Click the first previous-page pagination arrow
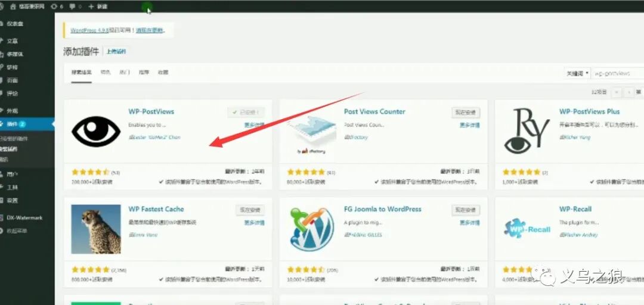 pyautogui.click(x=617, y=93)
